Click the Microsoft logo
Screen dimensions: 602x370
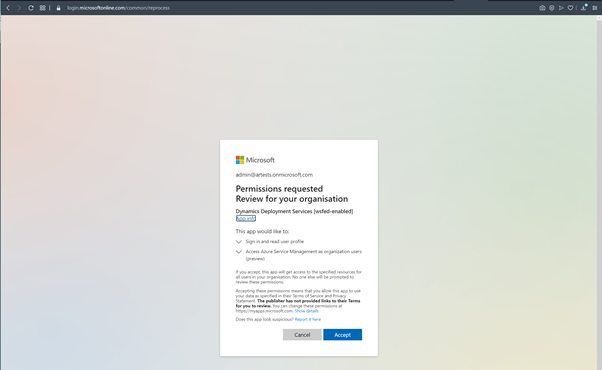tap(255, 160)
